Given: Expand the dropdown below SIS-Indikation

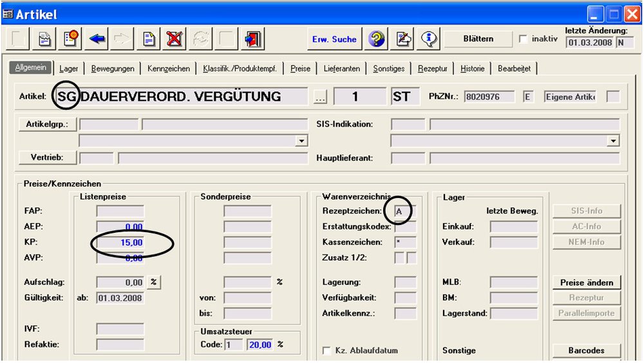Looking at the screenshot, I should (613, 141).
